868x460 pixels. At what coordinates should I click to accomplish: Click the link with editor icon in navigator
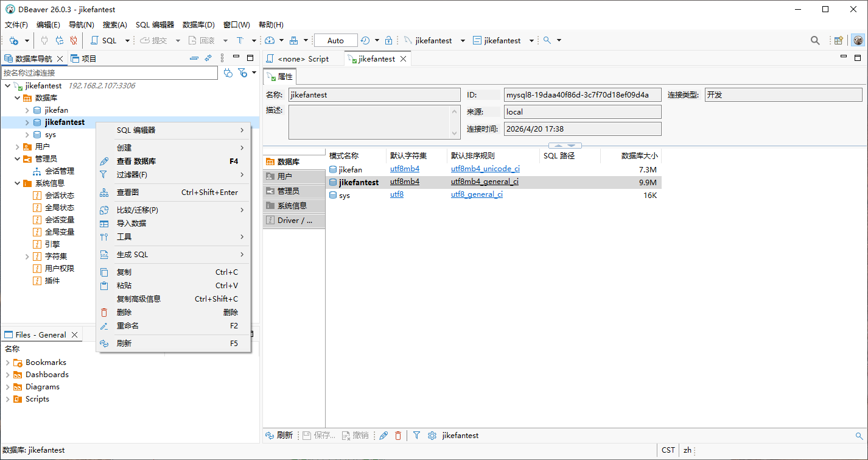208,58
